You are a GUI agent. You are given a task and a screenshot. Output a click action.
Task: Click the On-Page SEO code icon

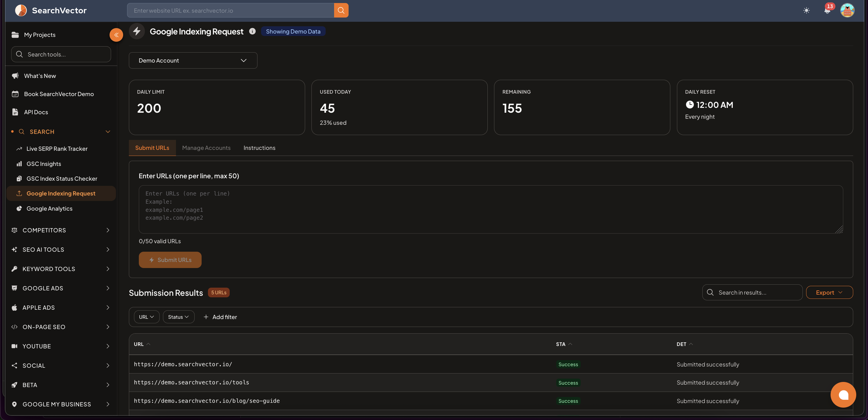click(14, 327)
